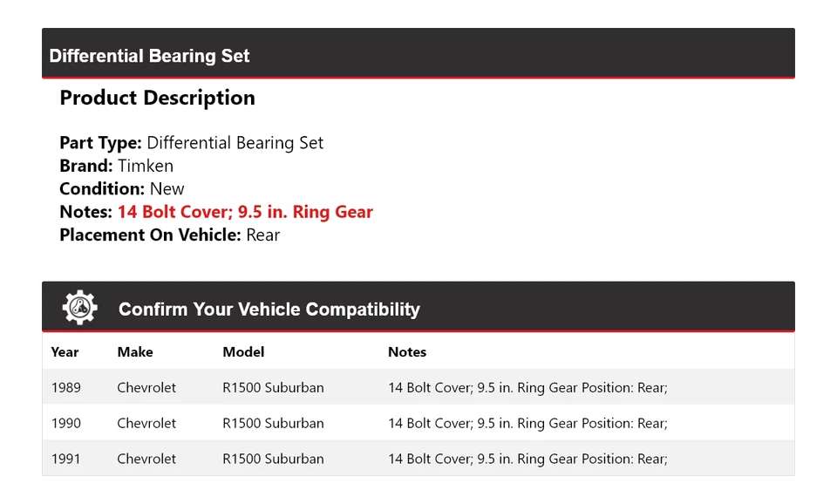Viewport: 837px width, 504px height.
Task: Click the Notes column header
Action: [407, 352]
